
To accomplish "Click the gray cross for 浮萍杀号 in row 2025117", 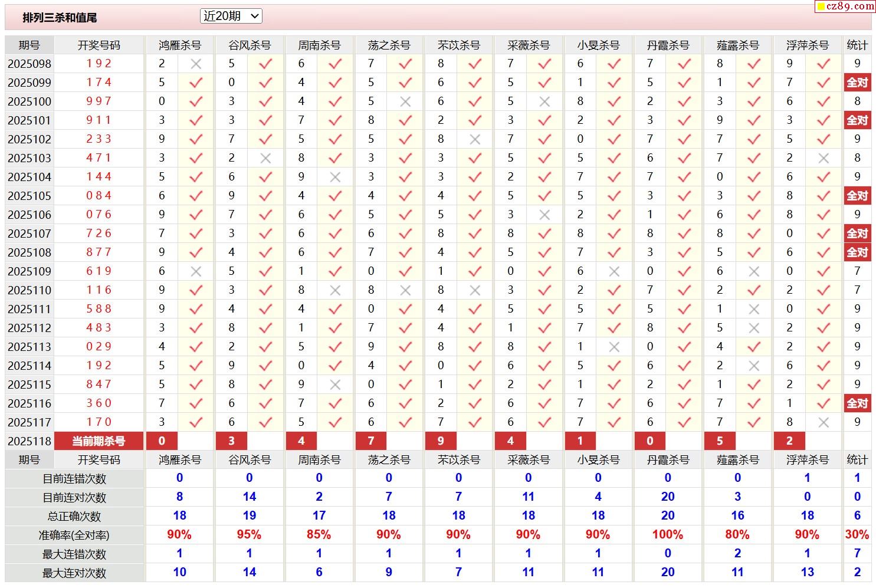I will pyautogui.click(x=823, y=422).
